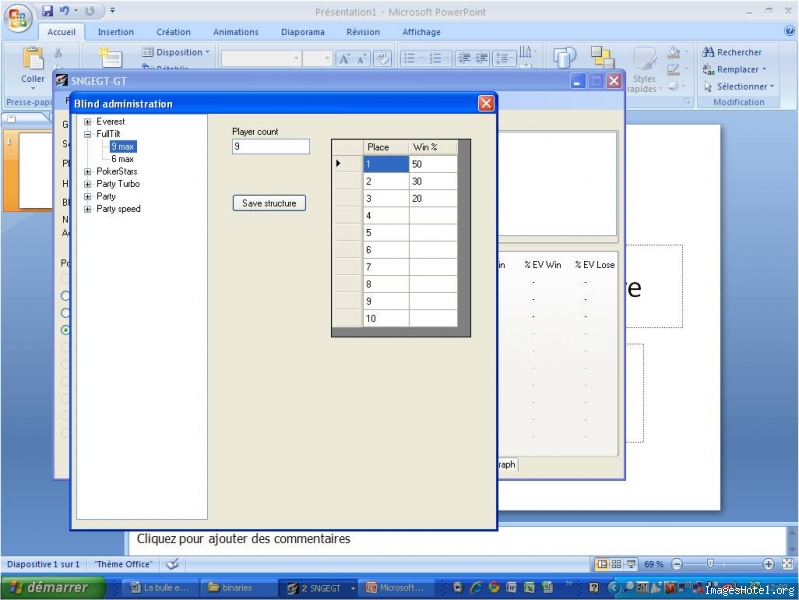The image size is (799, 600).
Task: Click the PowerPoint Office button
Action: point(18,18)
